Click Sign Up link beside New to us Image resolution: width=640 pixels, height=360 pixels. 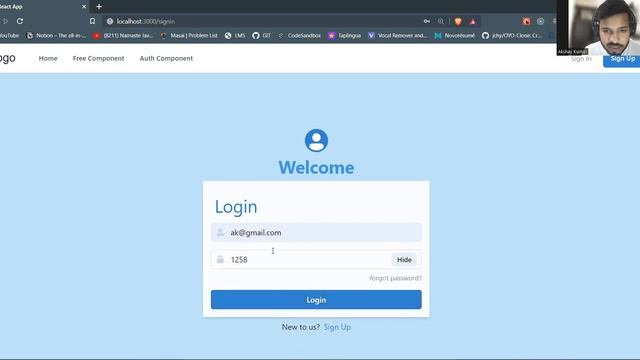(x=337, y=327)
